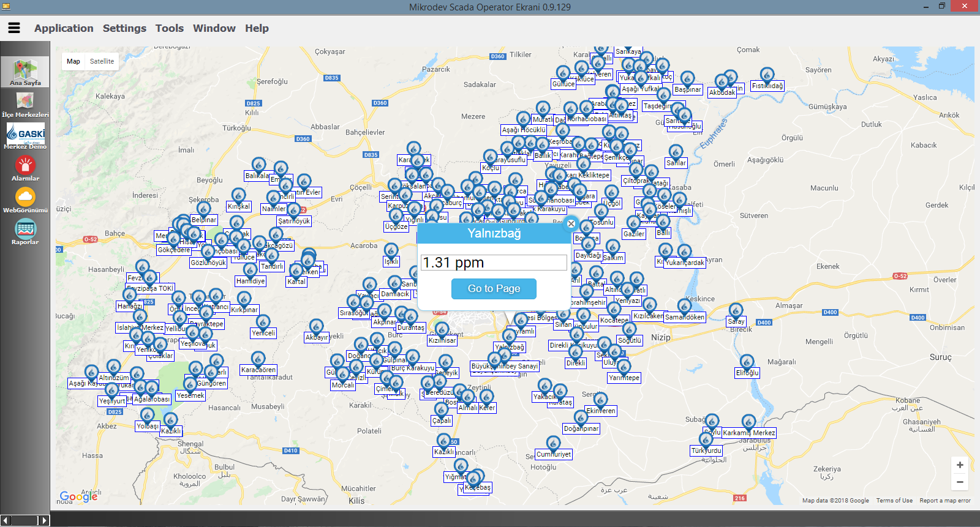Select the Güngören station marker
The image size is (980, 527).
coord(211,373)
